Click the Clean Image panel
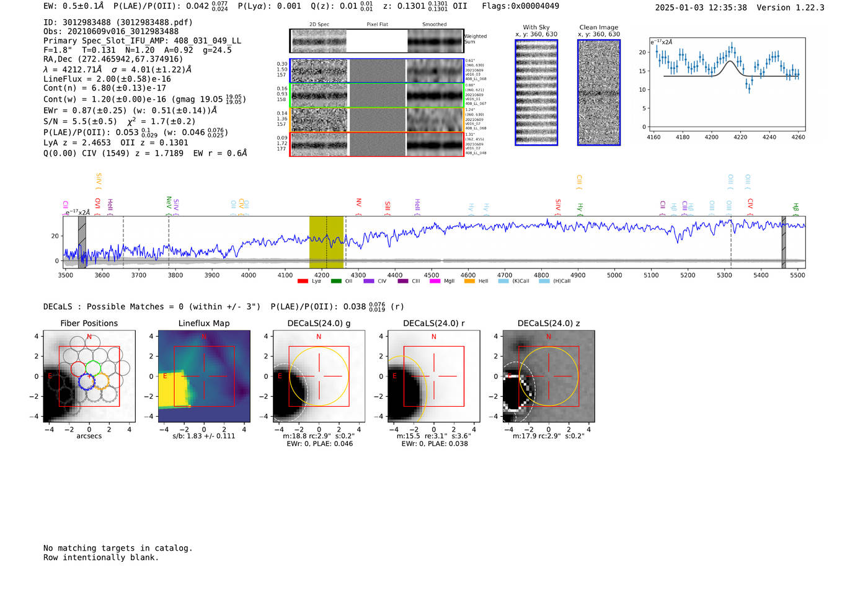 599,92
